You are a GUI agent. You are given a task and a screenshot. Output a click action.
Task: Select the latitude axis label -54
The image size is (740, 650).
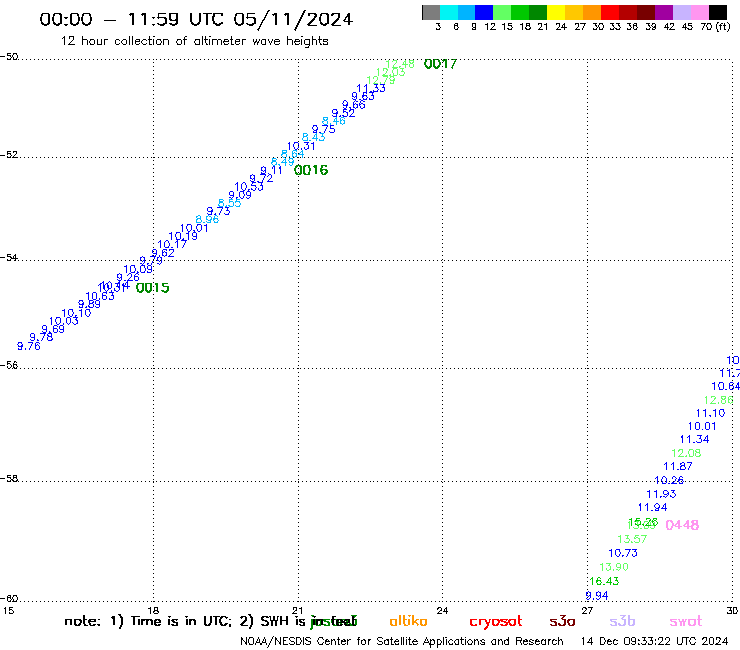[x=9, y=258]
